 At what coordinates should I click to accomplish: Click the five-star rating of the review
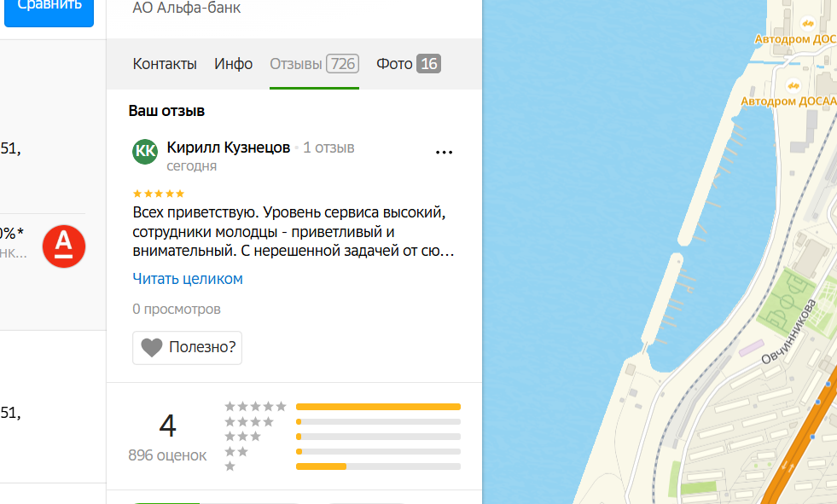tap(159, 194)
